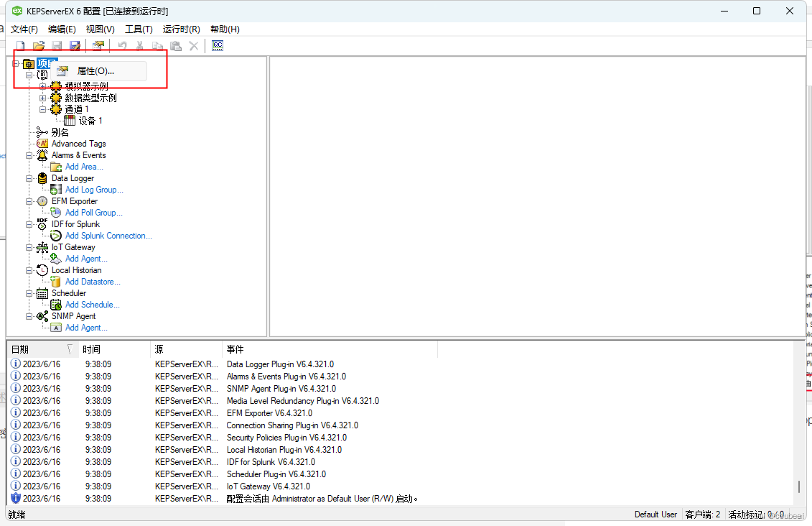The height and width of the screenshot is (526, 812).
Task: Click the Open project folder icon
Action: pos(39,46)
